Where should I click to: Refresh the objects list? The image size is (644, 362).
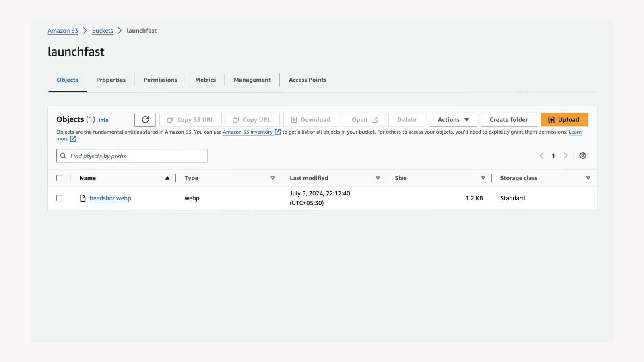(145, 119)
